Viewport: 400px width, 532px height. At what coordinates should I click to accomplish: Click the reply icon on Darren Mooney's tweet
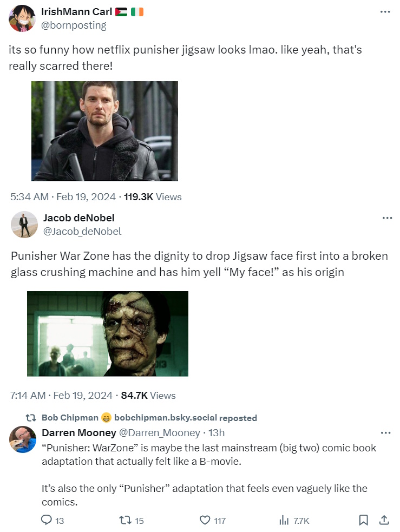pyautogui.click(x=47, y=520)
